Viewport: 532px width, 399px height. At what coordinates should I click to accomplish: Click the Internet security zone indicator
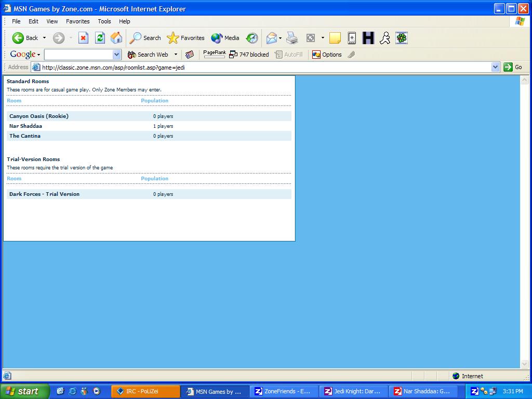pyautogui.click(x=468, y=376)
